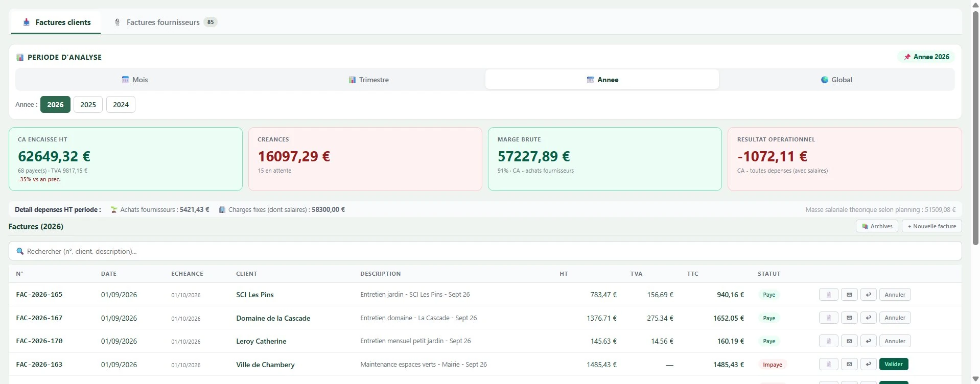Create a new invoice with Nouvelle facture
980x384 pixels.
tap(931, 226)
